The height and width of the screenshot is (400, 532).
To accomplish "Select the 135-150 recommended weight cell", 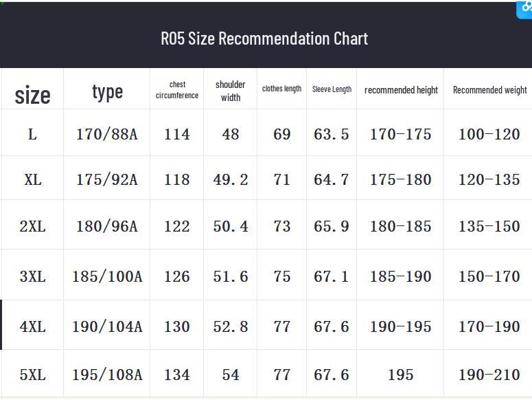I will [489, 226].
